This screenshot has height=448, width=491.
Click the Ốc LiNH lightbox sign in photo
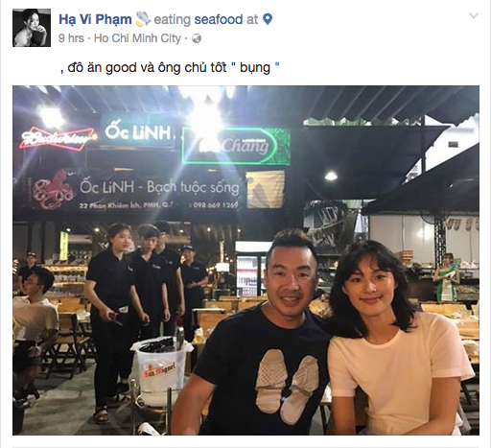tap(138, 131)
